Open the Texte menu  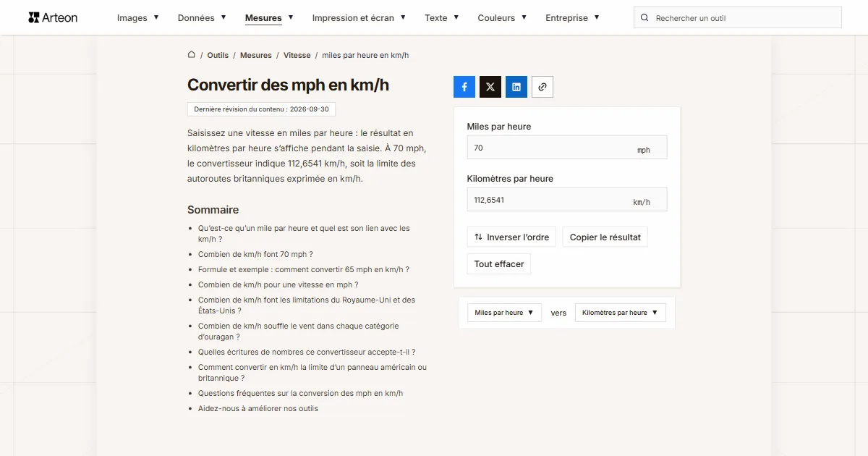(x=442, y=18)
